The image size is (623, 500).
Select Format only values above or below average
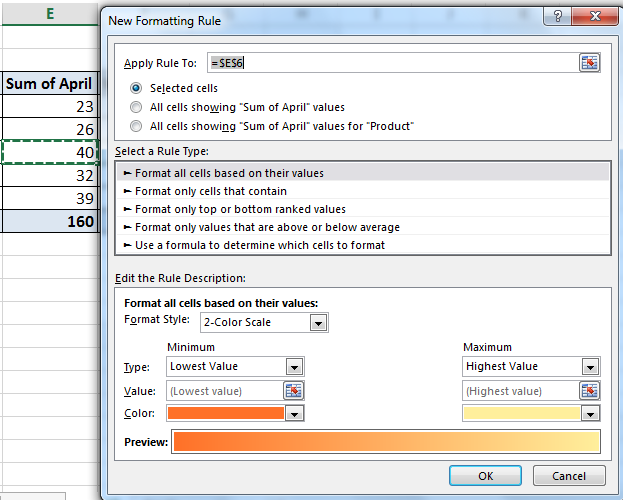click(363, 227)
